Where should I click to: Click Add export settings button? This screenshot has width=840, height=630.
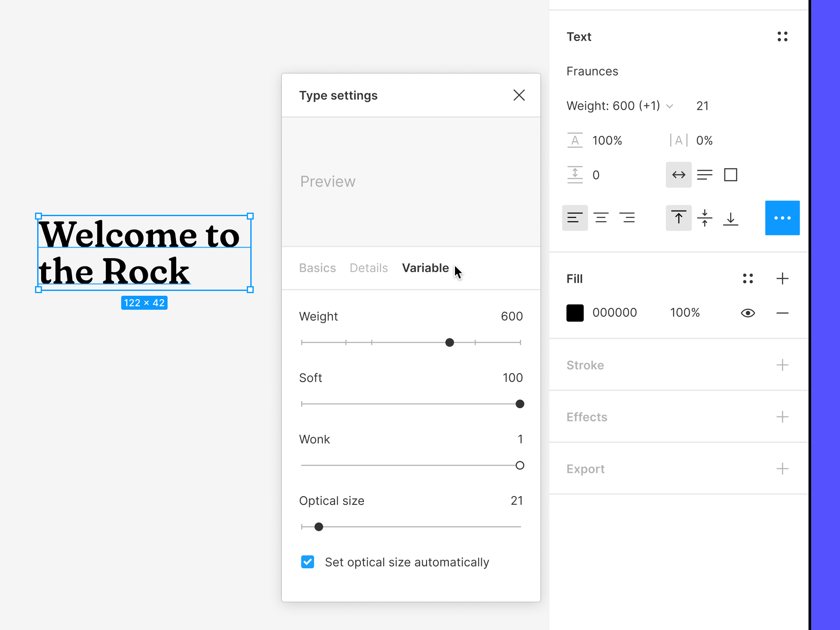pos(782,469)
